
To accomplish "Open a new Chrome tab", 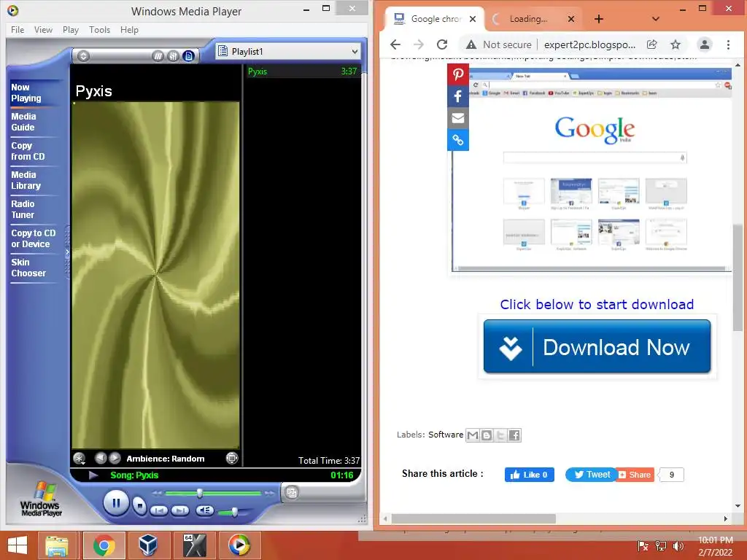I will pyautogui.click(x=599, y=19).
